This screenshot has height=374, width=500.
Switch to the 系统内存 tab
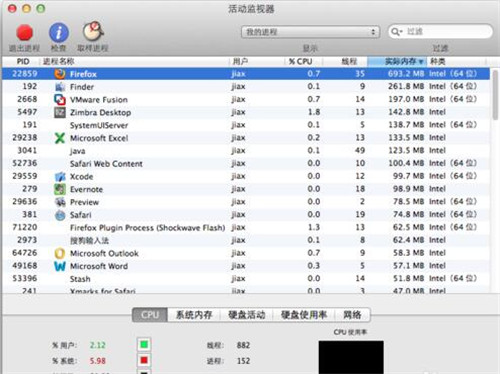click(x=194, y=315)
